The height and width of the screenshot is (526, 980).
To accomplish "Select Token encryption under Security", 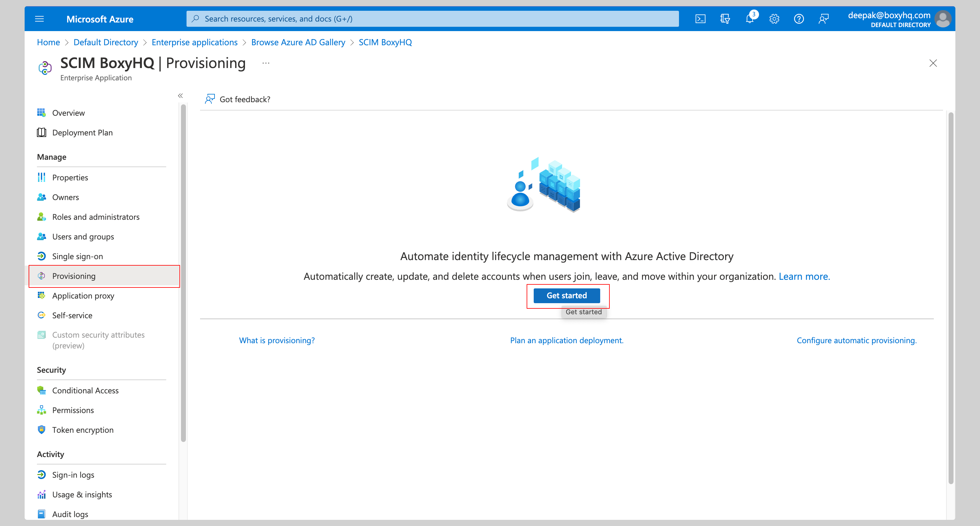I will [82, 430].
